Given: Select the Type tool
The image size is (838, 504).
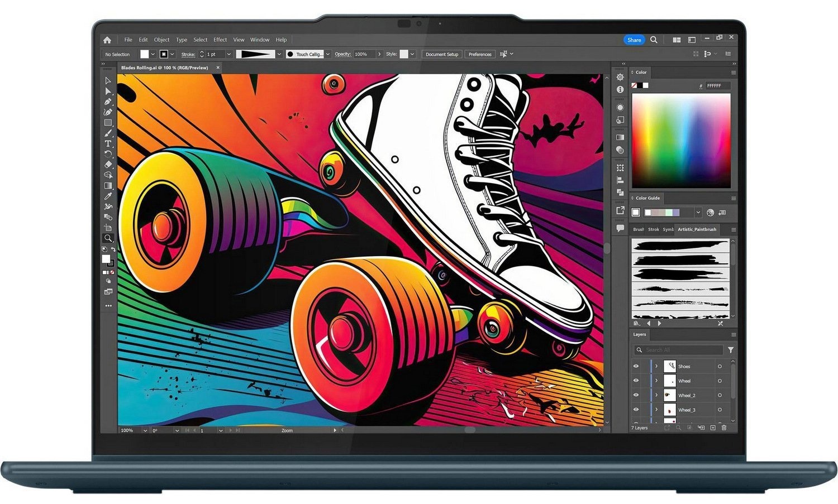Looking at the screenshot, I should (x=108, y=143).
